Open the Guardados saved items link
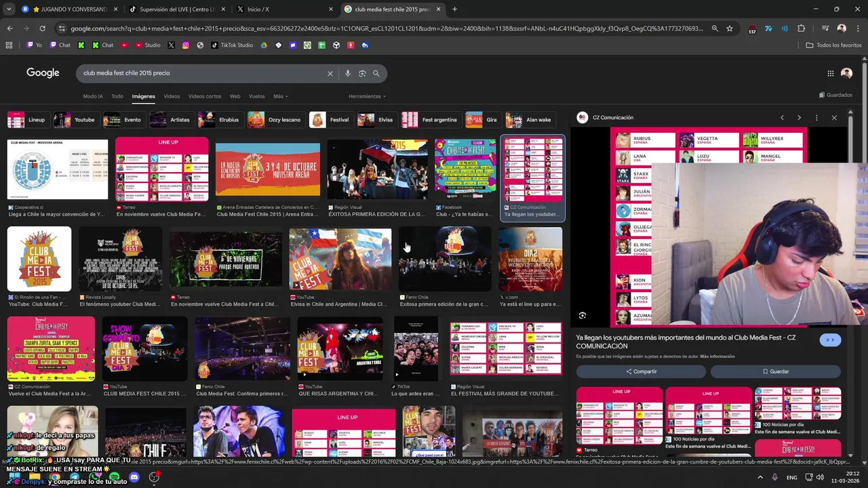Screen dimensions: 868x488 [835, 95]
